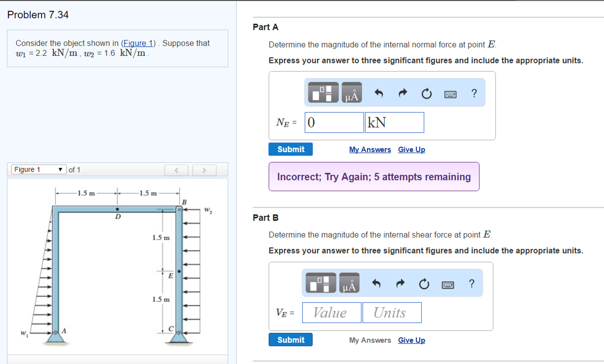
Task: Open the Figure 1 hyperlink in problem statement
Action: (138, 43)
